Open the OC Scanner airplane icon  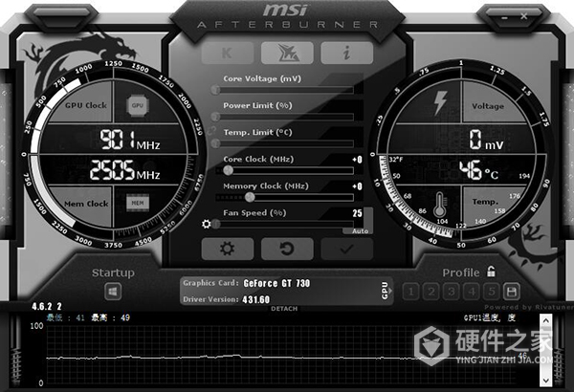(x=287, y=54)
